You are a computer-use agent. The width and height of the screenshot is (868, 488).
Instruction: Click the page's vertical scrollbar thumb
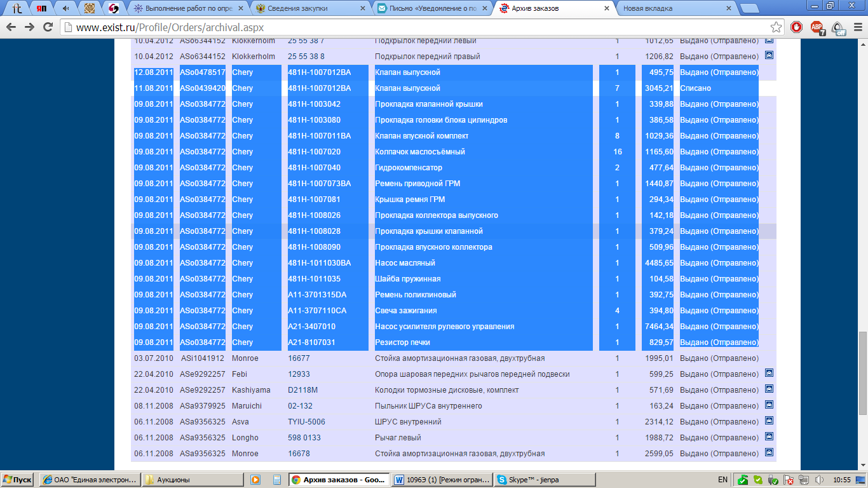[863, 373]
